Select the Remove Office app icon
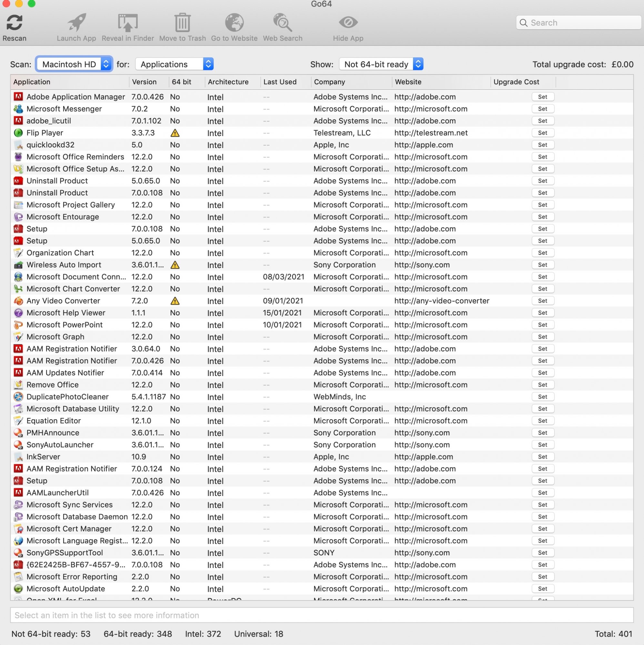Screen dimensions: 644x645 [x=18, y=385]
